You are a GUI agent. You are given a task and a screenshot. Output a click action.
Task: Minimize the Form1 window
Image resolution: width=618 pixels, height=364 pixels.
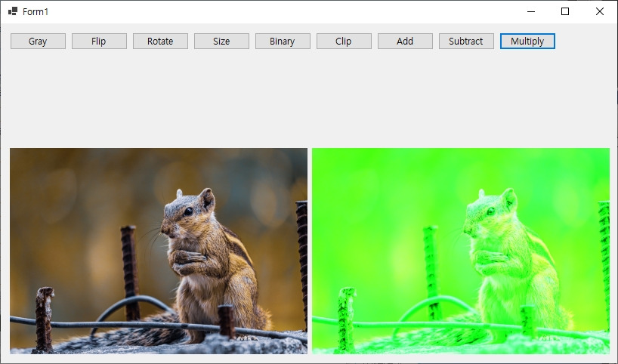(531, 11)
